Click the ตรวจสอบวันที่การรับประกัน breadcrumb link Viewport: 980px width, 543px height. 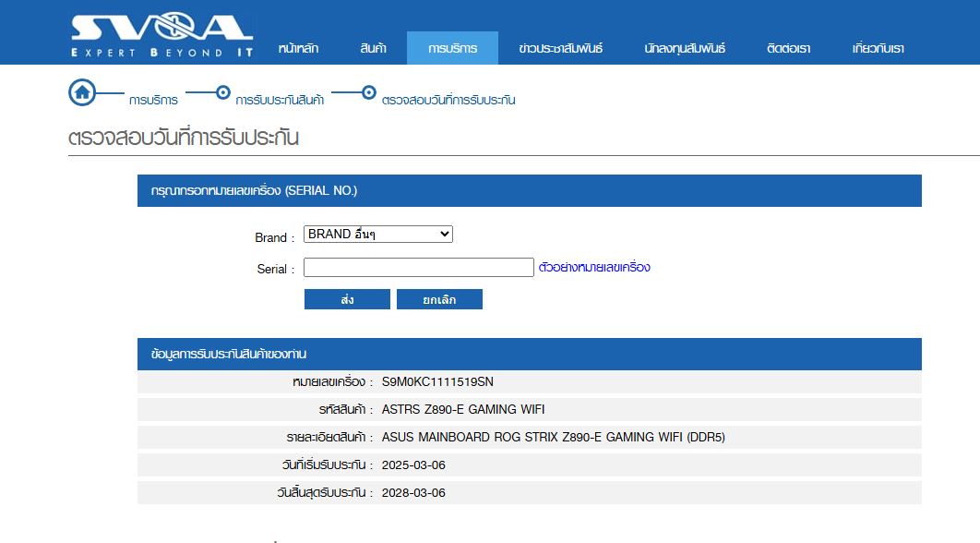448,100
